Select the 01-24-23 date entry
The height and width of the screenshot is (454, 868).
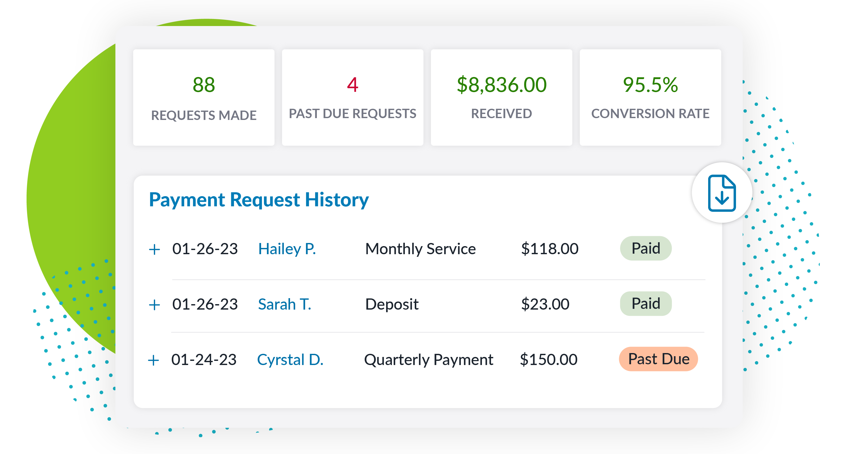[205, 360]
